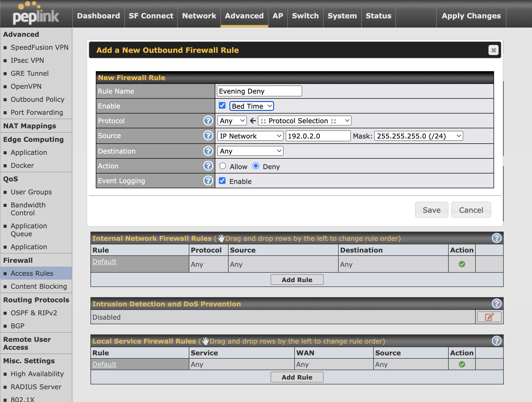Open help for Event Logging
The height and width of the screenshot is (402, 532).
208,181
